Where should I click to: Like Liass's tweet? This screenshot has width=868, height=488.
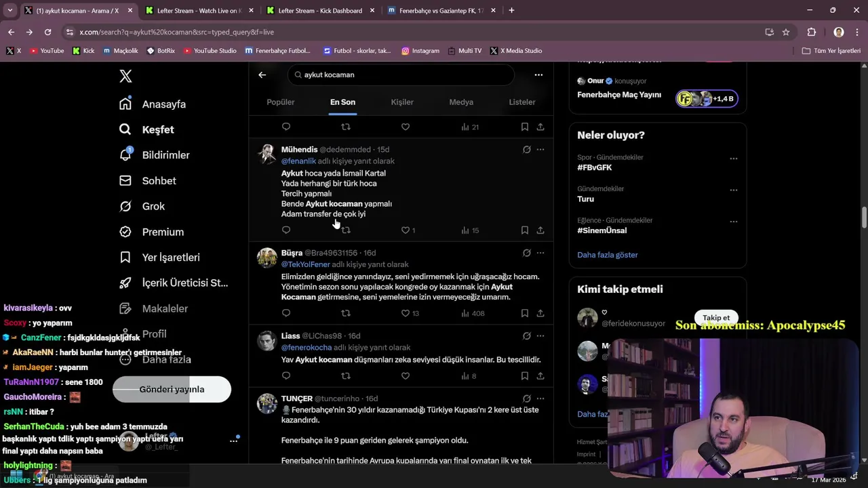pos(406,375)
